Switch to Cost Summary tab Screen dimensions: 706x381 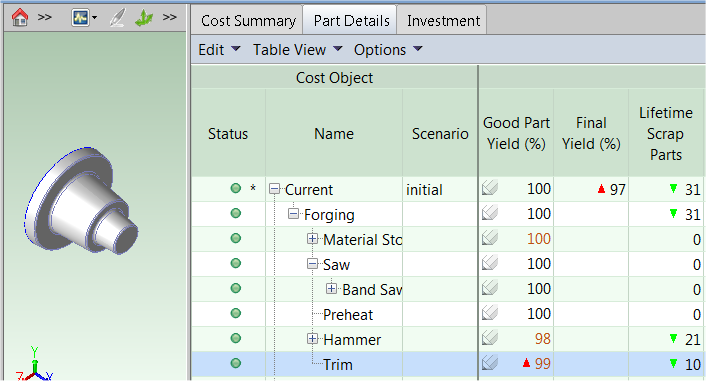pyautogui.click(x=248, y=21)
